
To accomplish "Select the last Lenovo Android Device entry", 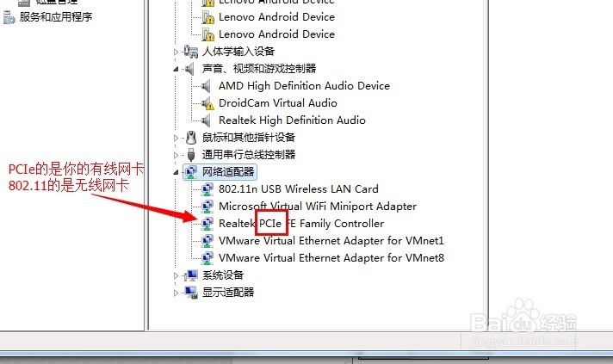I will 276,34.
